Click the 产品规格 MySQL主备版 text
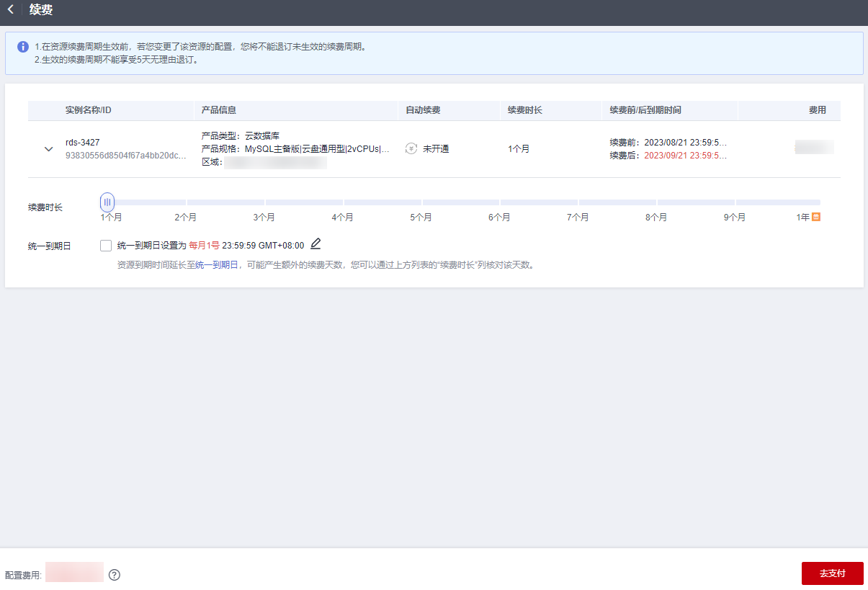The image size is (868, 590). click(296, 149)
